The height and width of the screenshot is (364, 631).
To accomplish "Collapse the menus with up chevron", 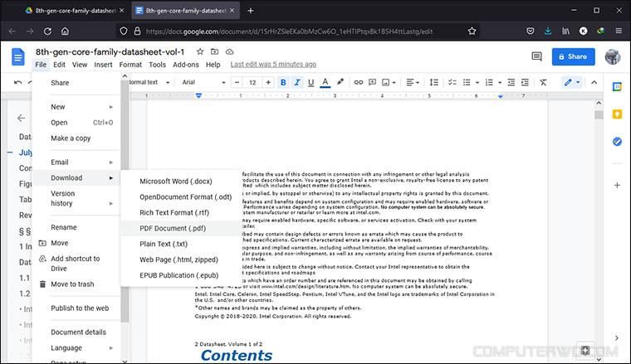I will coord(594,82).
